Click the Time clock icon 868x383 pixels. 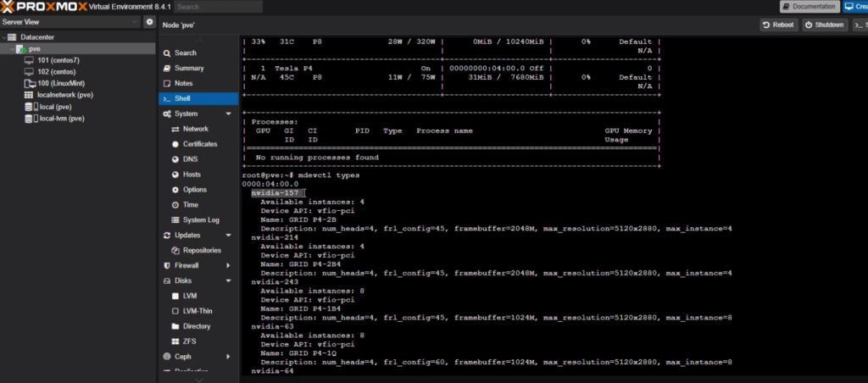pyautogui.click(x=175, y=205)
